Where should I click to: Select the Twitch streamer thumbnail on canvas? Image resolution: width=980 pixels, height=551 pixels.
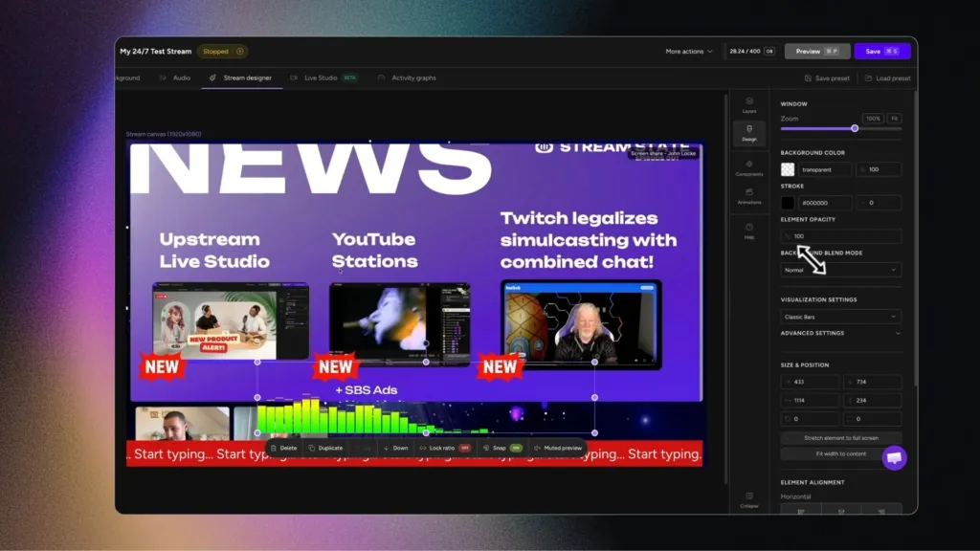(x=581, y=324)
